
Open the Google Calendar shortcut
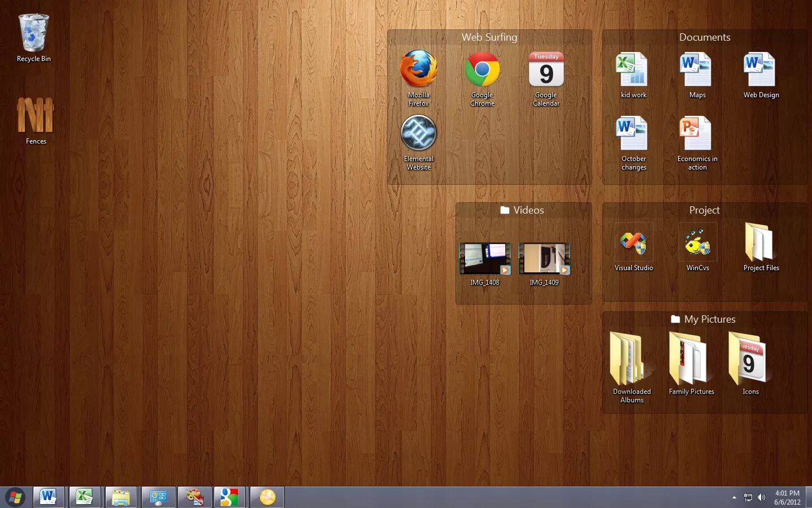[546, 78]
